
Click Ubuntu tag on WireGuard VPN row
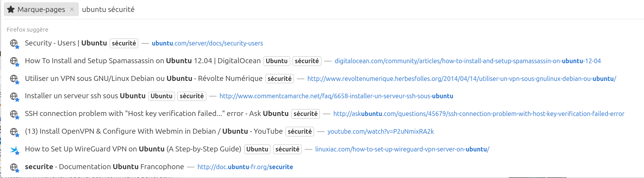tap(257, 149)
